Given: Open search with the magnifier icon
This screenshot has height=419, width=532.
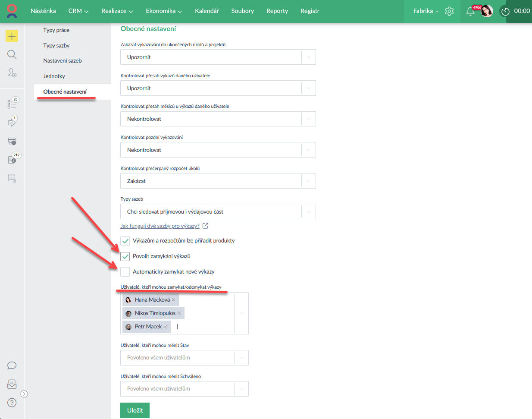Looking at the screenshot, I should coord(12,54).
